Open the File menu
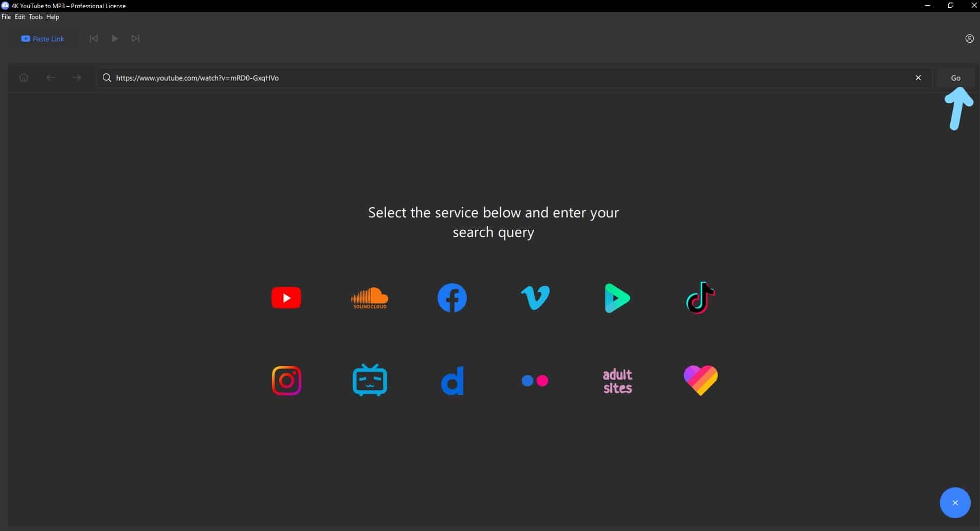 pyautogui.click(x=6, y=17)
